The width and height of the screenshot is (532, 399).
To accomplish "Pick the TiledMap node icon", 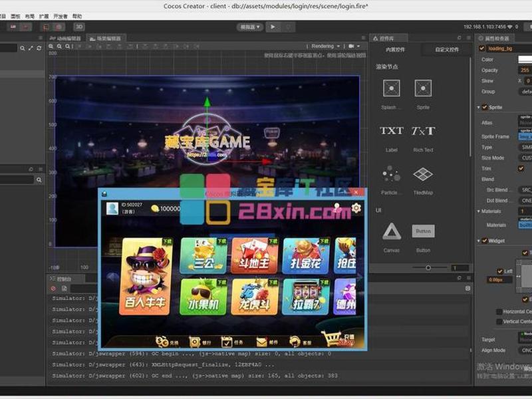I will (x=423, y=174).
